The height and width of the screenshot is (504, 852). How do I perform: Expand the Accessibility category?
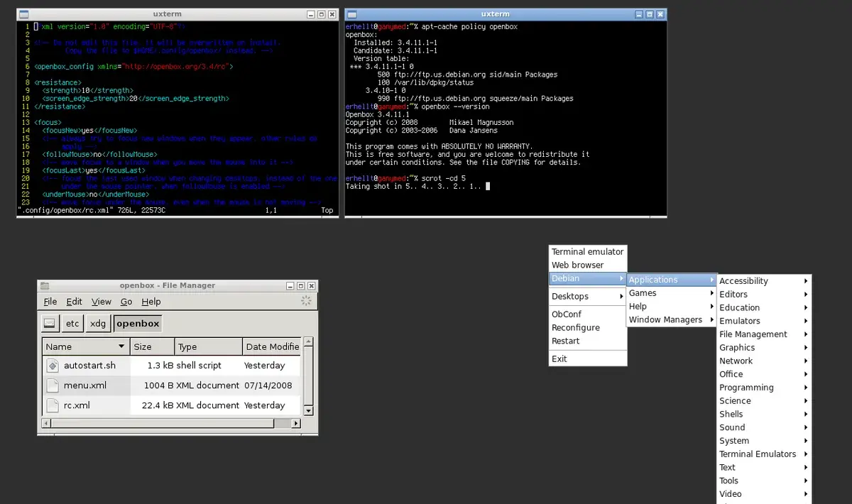click(x=764, y=281)
